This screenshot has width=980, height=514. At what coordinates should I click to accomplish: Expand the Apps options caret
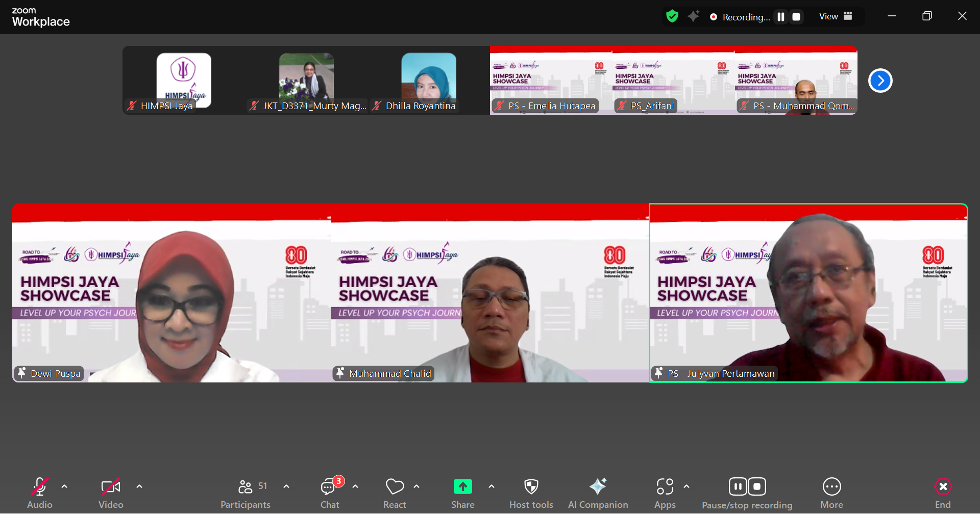(687, 486)
